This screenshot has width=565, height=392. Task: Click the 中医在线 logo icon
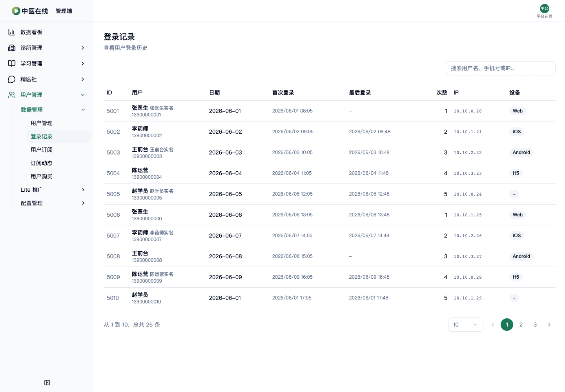pyautogui.click(x=16, y=11)
